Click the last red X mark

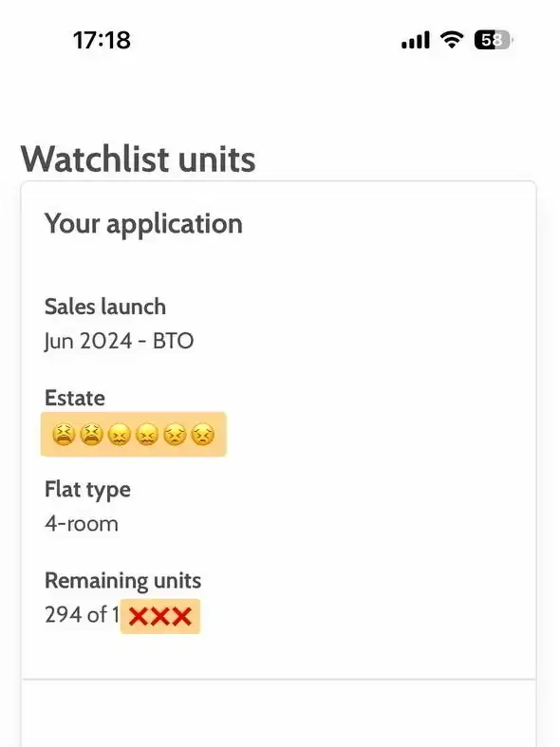pyautogui.click(x=181, y=616)
